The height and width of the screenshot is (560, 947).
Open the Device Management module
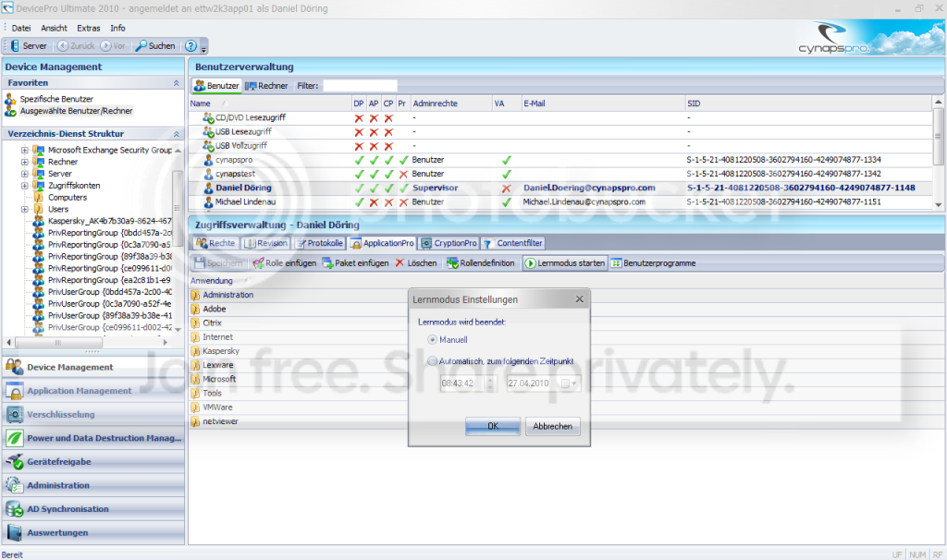93,367
